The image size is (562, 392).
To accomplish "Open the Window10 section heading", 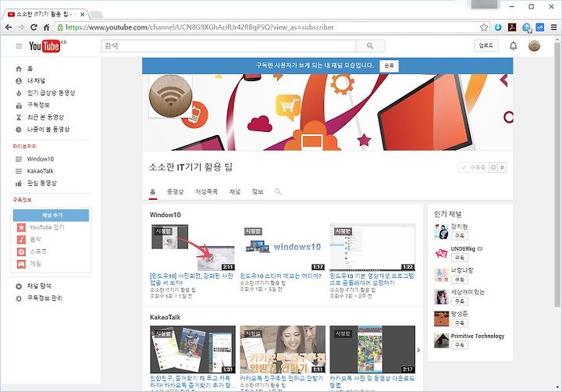I will (165, 215).
